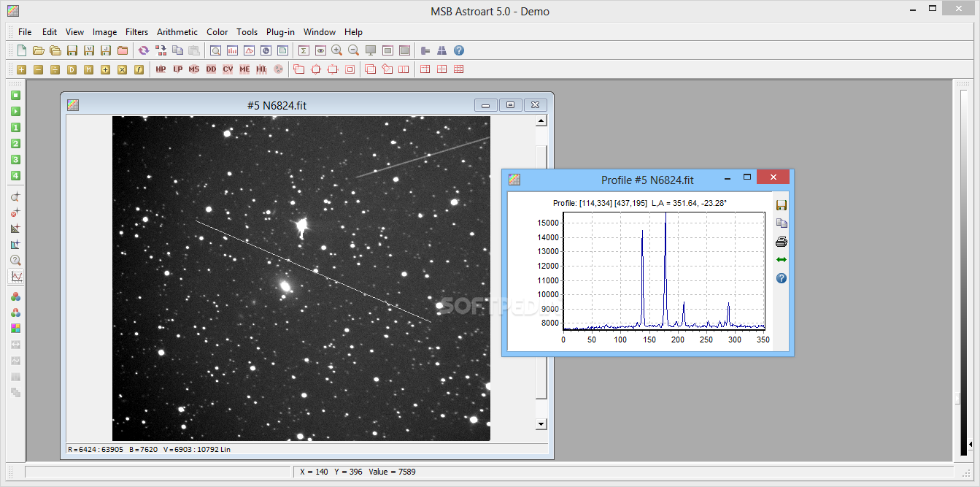The height and width of the screenshot is (487, 980).
Task: Open the Help menu
Action: (x=354, y=32)
